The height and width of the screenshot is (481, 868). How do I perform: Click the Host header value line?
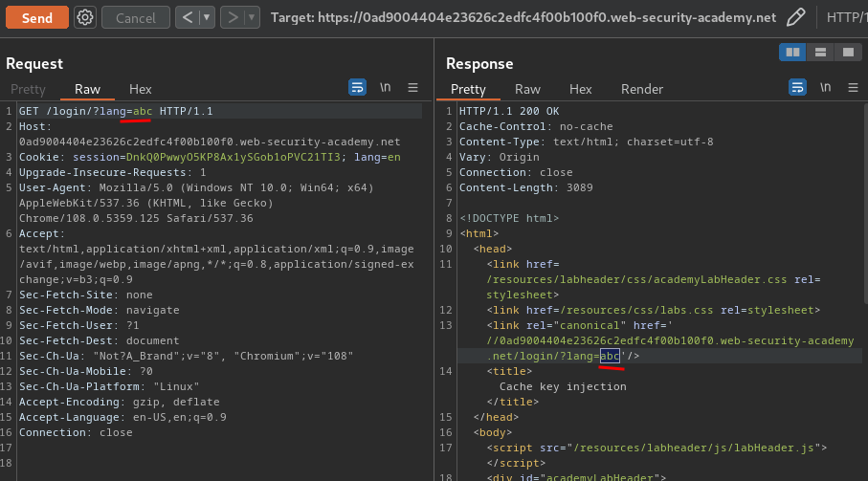coord(210,142)
